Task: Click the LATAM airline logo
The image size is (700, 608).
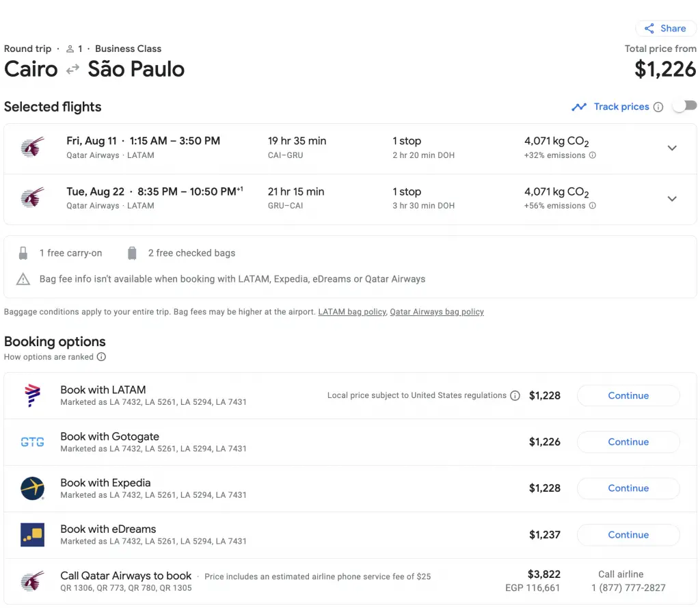Action: (32, 395)
